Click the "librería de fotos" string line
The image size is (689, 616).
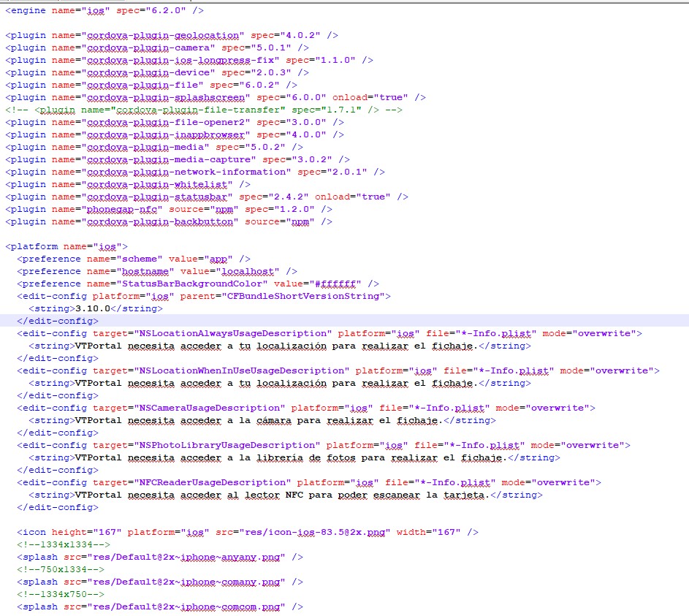[294, 458]
